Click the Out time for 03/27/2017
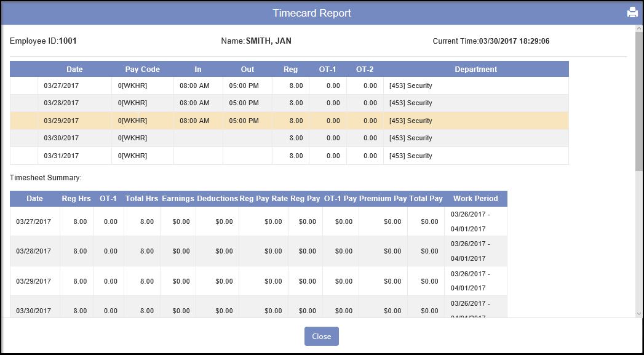 pos(244,86)
